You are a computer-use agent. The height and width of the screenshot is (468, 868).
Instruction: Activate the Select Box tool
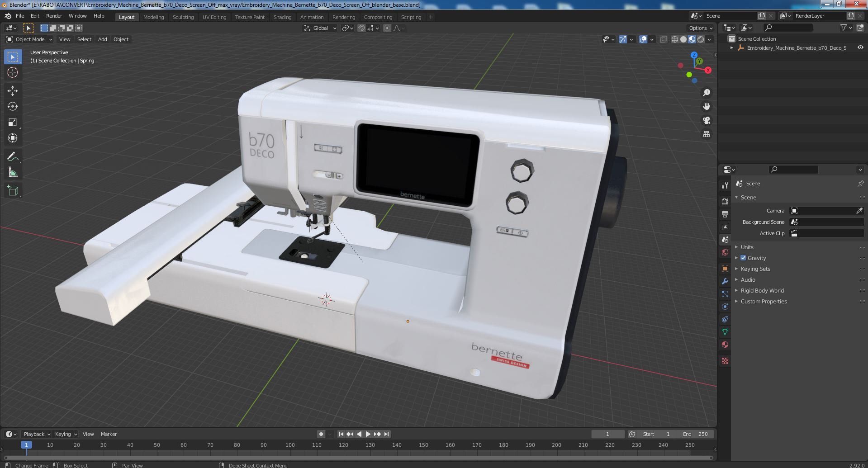tap(13, 57)
